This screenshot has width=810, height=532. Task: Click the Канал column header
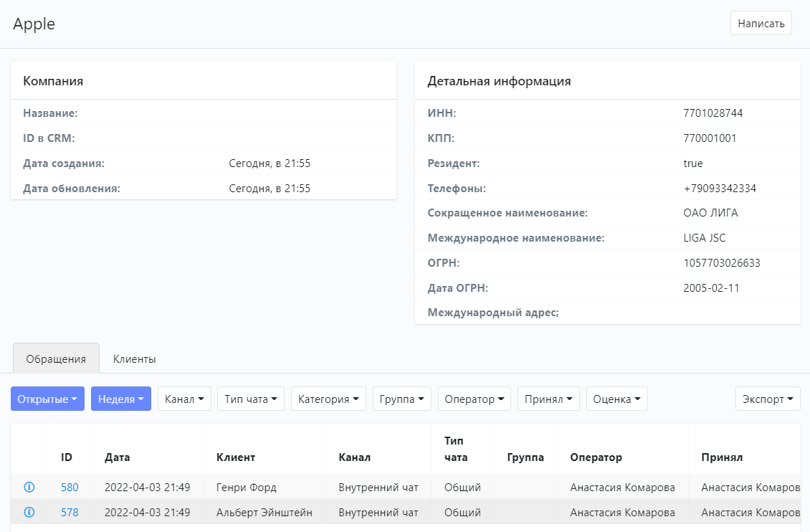tap(354, 457)
